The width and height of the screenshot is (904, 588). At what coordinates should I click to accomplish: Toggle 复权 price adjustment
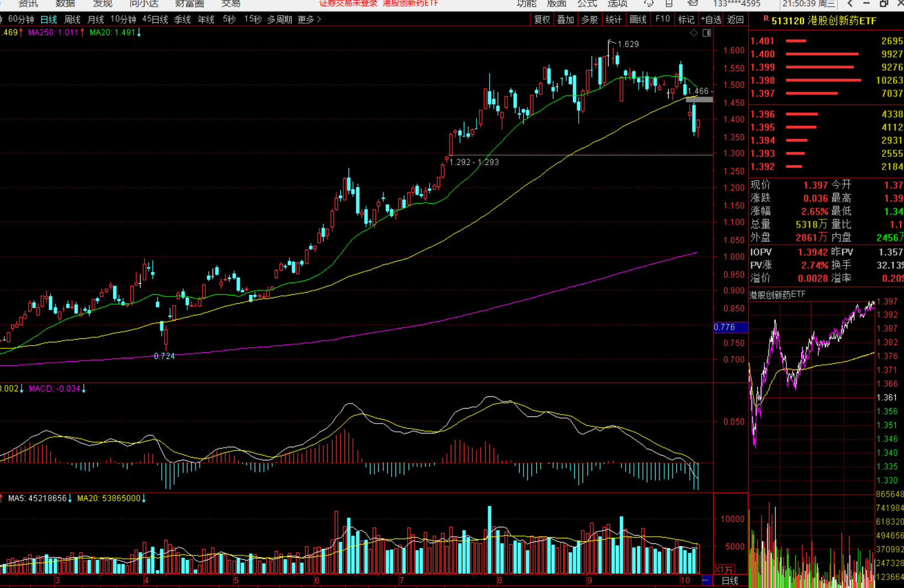click(x=542, y=19)
